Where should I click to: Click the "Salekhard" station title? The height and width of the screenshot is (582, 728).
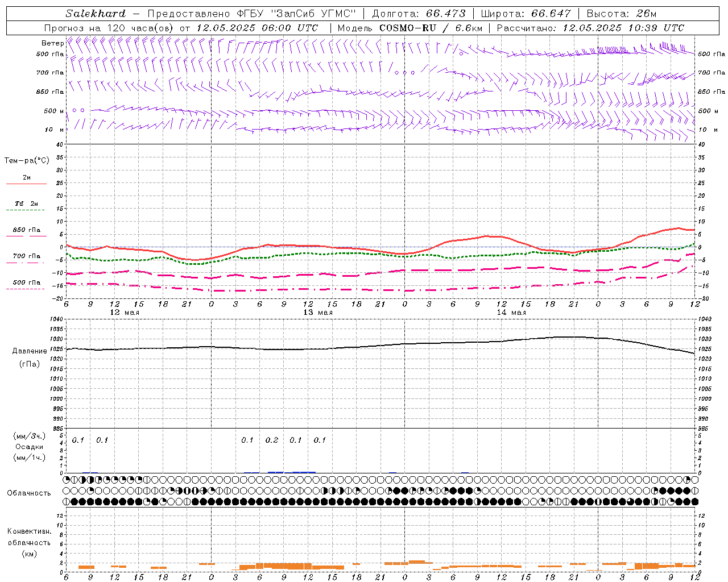[x=95, y=14]
